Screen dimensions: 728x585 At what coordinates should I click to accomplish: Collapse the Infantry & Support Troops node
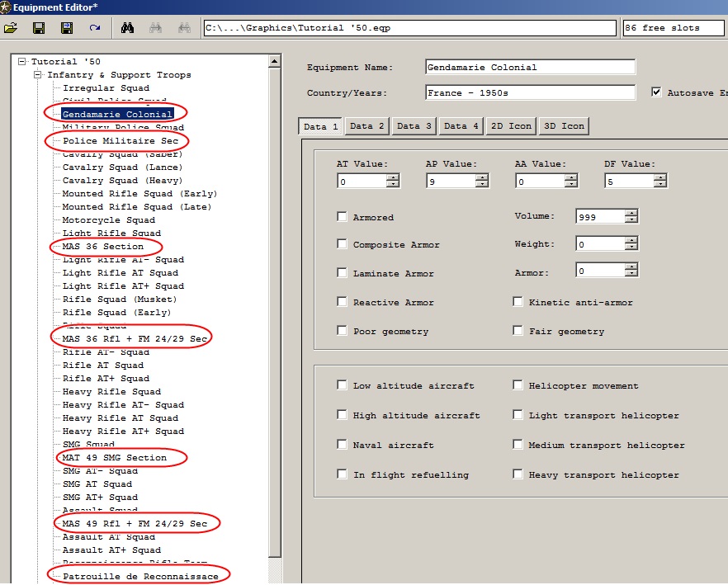[x=38, y=75]
